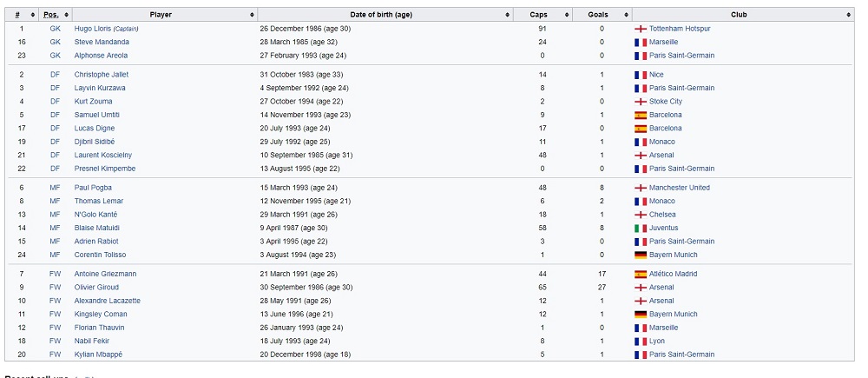
Task: Open Olivier Giroud player page
Action: coord(96,288)
